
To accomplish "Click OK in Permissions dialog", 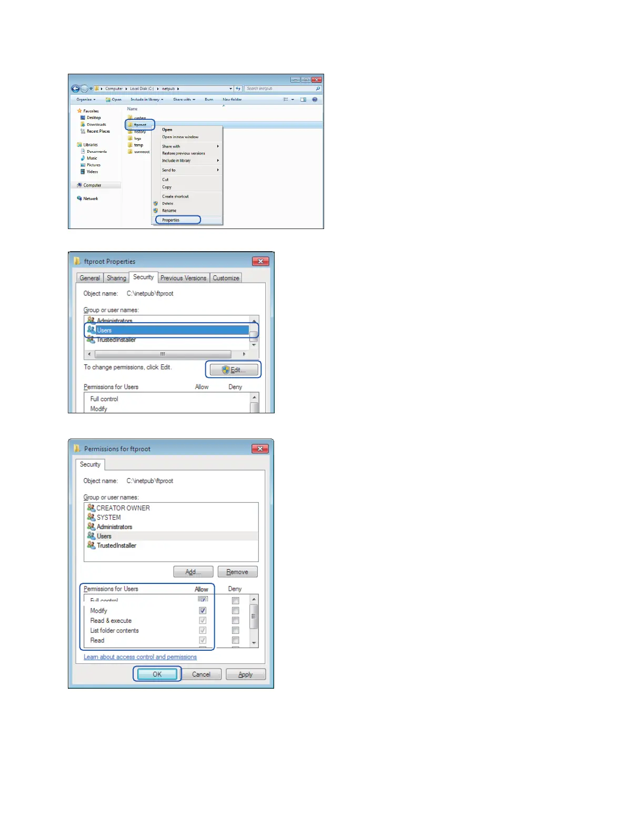I will pyautogui.click(x=157, y=674).
